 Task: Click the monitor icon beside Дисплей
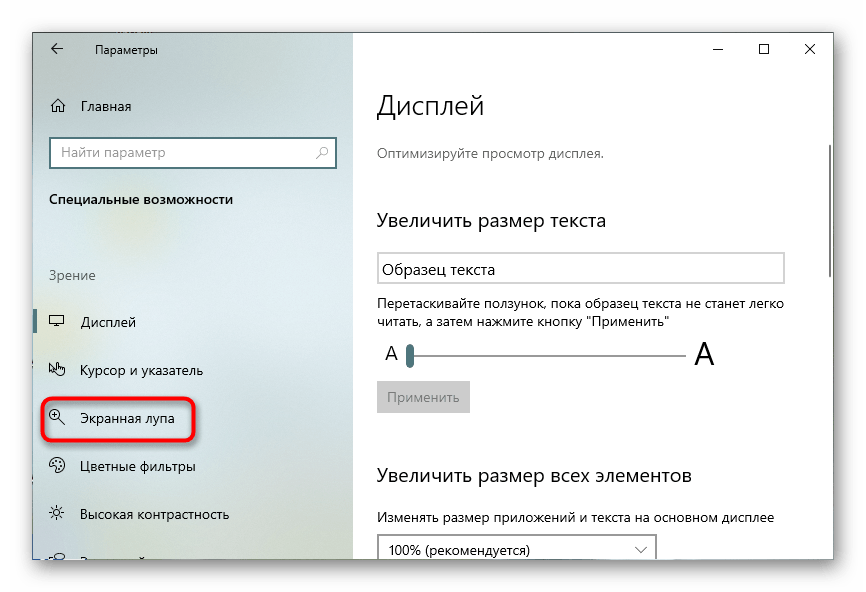point(57,321)
